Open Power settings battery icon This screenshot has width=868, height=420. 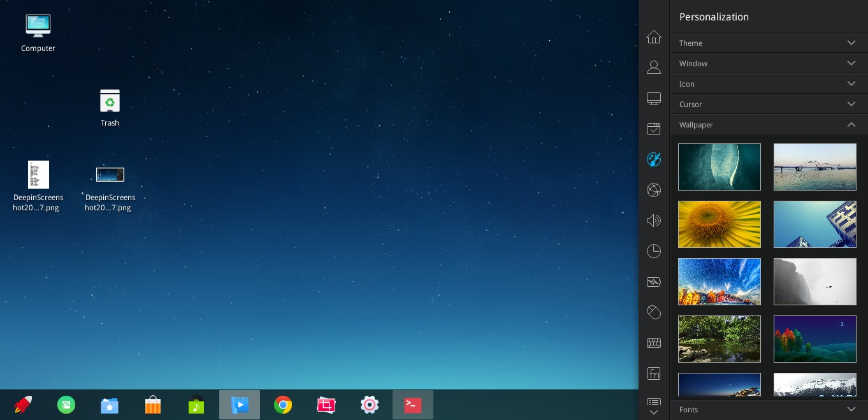(653, 282)
